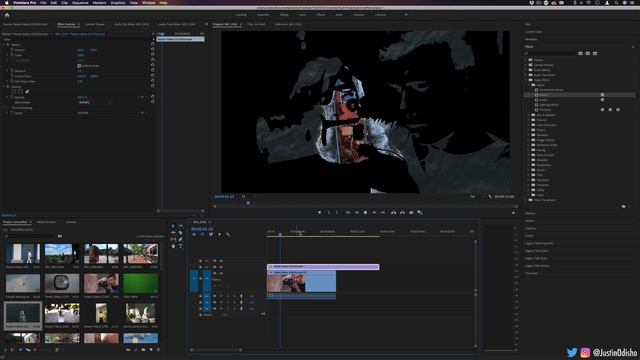The width and height of the screenshot is (640, 360).
Task: Toggle V1 track output eye
Action: 221,273
